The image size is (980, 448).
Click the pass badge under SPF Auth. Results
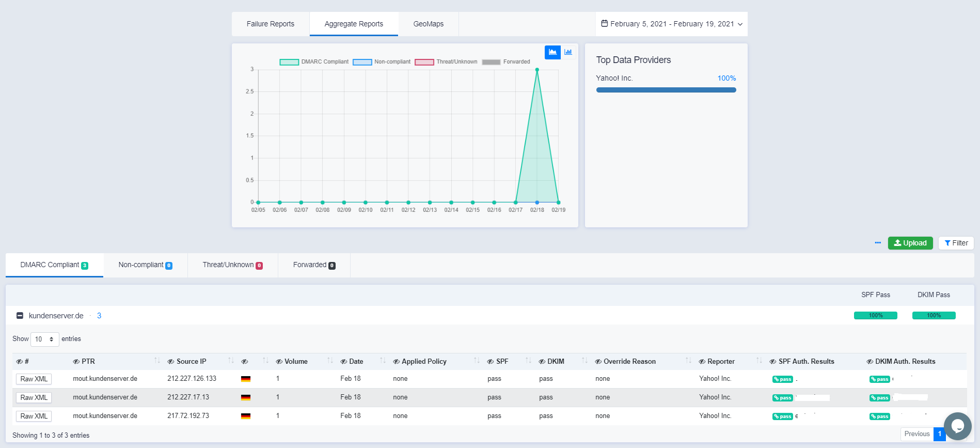[782, 379]
